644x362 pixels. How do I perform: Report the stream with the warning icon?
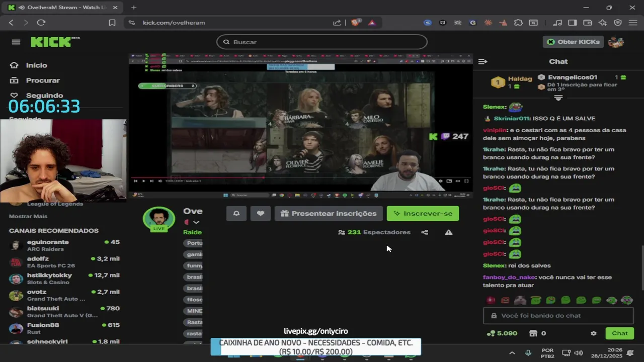[x=449, y=232]
